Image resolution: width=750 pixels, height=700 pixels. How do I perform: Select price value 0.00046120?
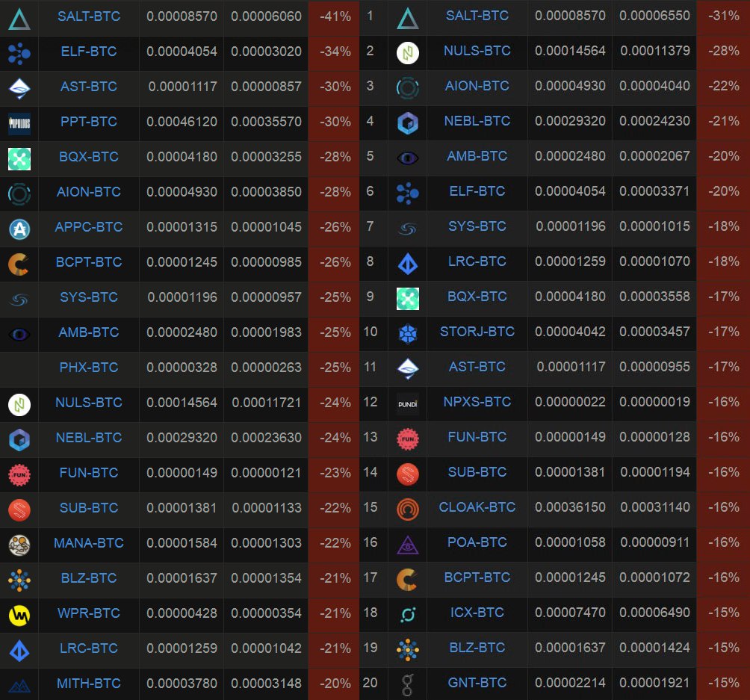click(x=182, y=122)
